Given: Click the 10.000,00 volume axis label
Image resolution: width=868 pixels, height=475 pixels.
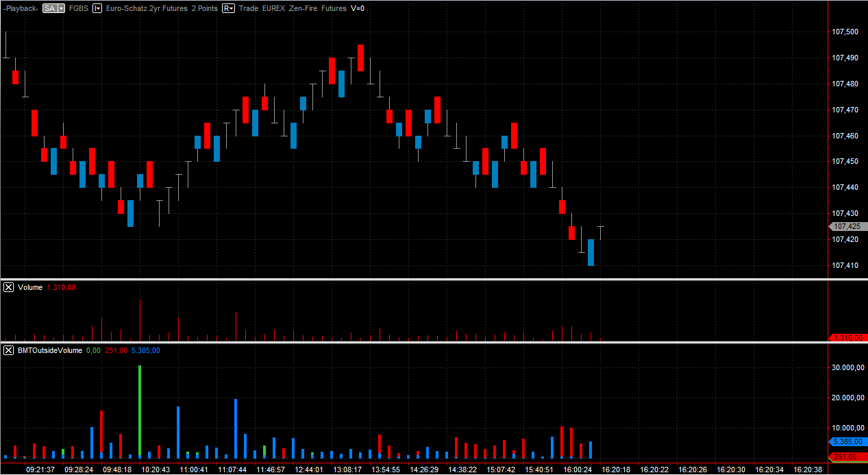Looking at the screenshot, I should (847, 428).
